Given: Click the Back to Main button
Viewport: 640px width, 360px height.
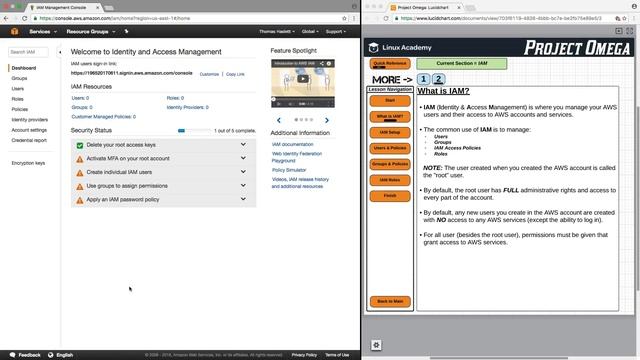Looking at the screenshot, I should click(x=390, y=301).
